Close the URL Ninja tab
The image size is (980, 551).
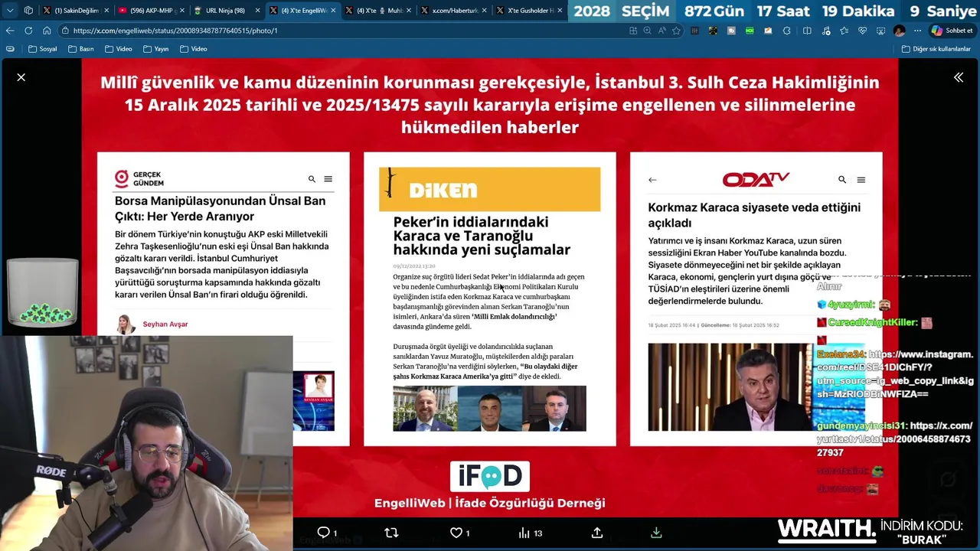point(257,11)
